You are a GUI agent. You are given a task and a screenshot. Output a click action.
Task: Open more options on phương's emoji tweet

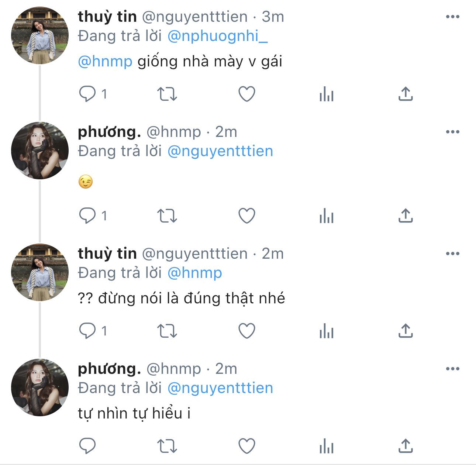pyautogui.click(x=452, y=132)
